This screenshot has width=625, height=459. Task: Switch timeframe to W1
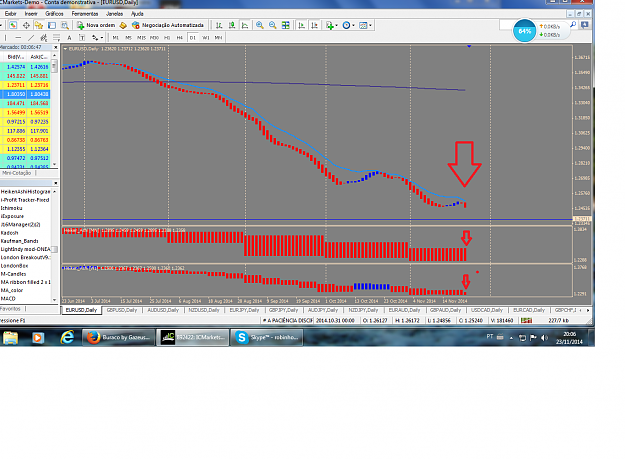pos(206,37)
